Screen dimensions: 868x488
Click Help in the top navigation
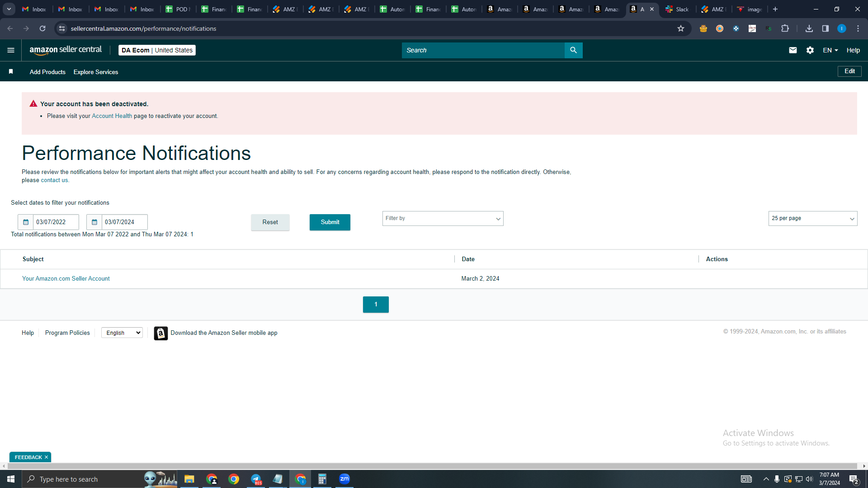click(853, 50)
